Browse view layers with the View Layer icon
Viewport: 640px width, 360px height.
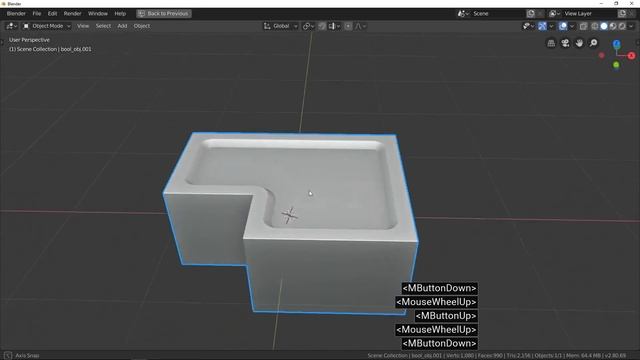(554, 13)
